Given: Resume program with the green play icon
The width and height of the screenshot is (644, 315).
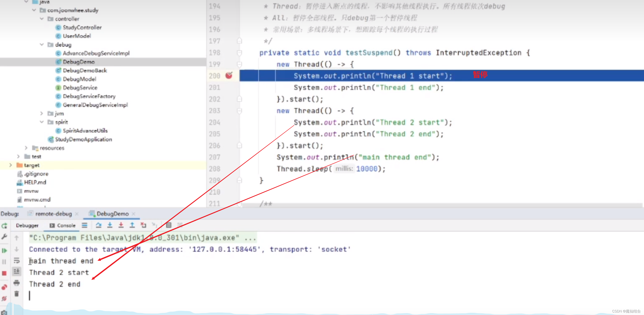Looking at the screenshot, I should click(x=4, y=251).
